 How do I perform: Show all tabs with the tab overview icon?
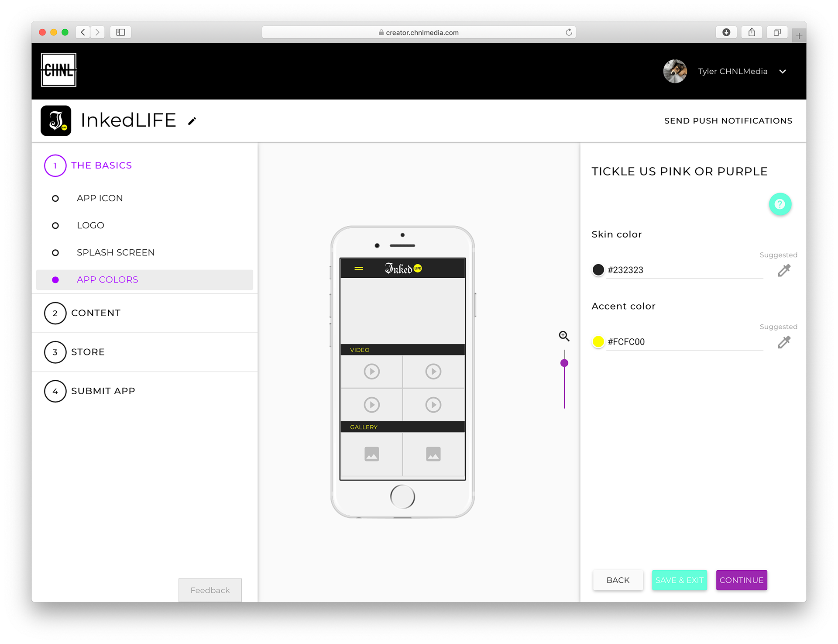pos(777,32)
